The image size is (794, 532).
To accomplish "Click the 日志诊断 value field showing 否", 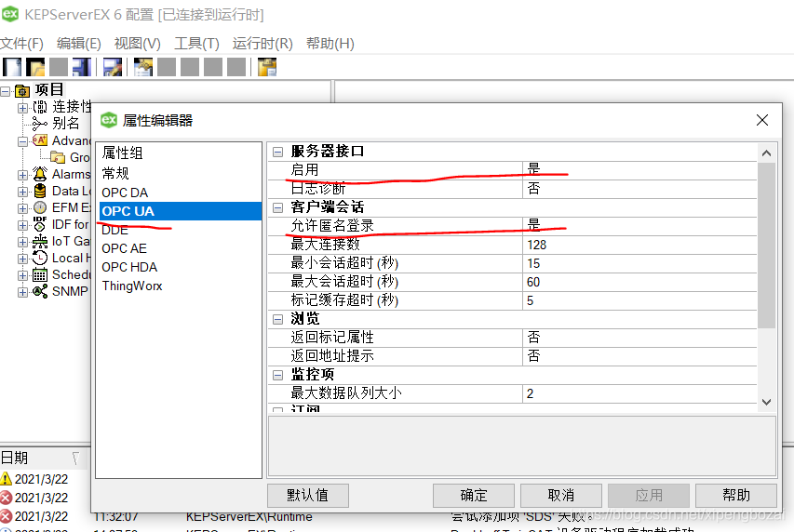I will [639, 189].
